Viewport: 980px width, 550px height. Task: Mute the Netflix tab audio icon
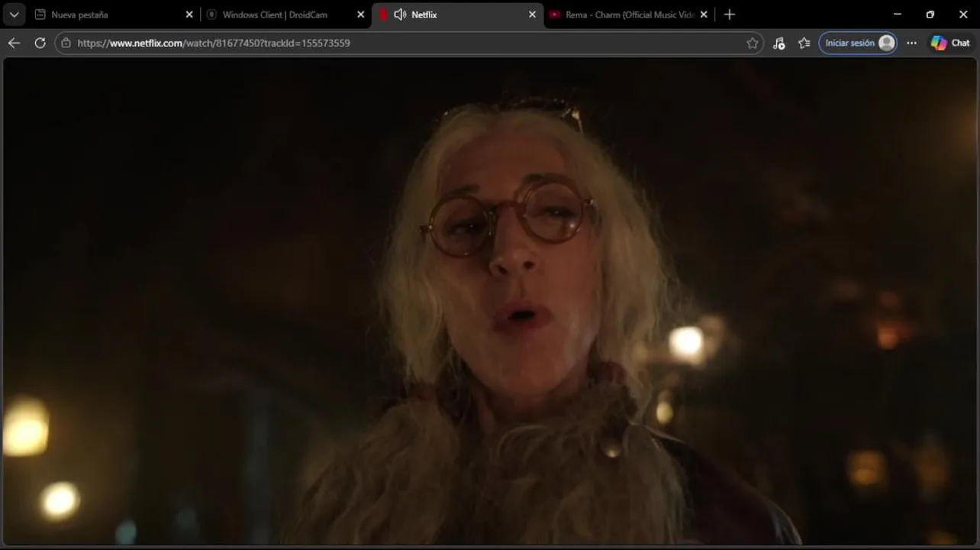coord(400,15)
